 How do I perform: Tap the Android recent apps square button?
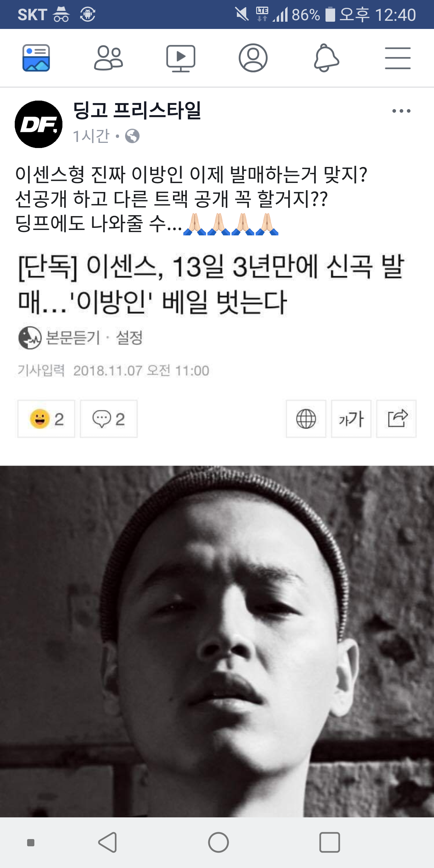[x=329, y=842]
